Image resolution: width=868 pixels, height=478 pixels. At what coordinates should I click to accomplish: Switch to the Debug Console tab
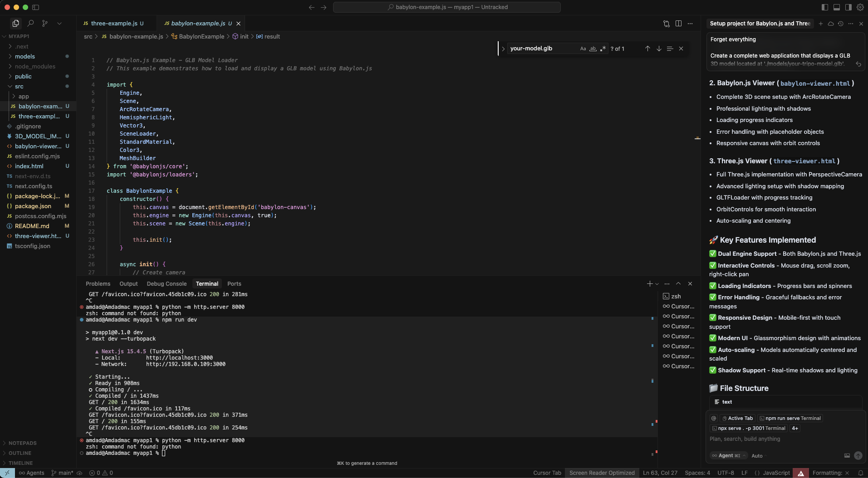coord(167,284)
